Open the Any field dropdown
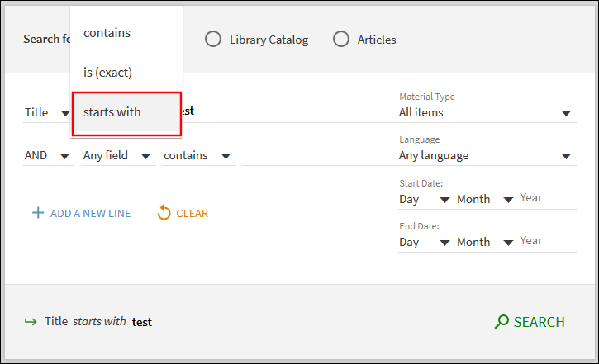The image size is (599, 364). [117, 155]
